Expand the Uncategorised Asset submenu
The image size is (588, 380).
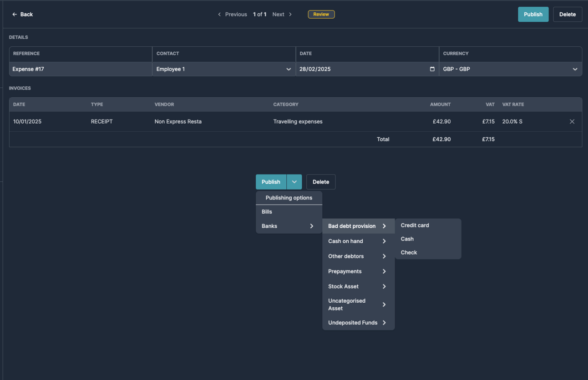click(358, 305)
